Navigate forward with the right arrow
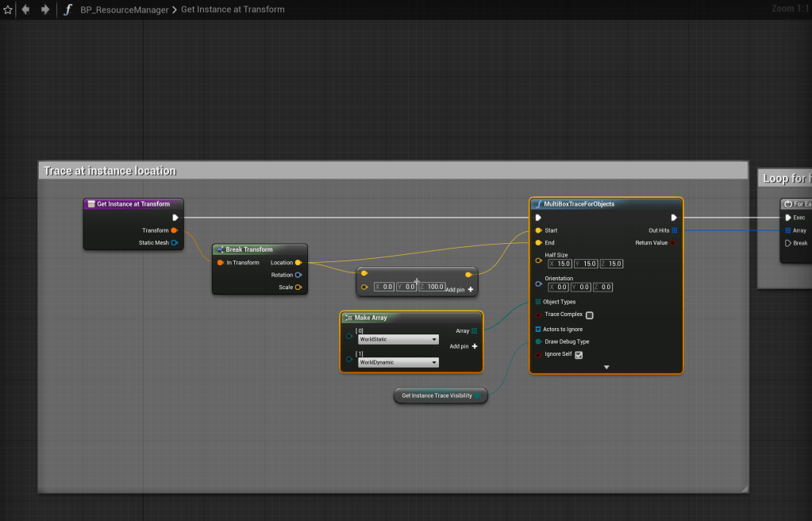Screen dimensions: 812x521 pyautogui.click(x=44, y=10)
